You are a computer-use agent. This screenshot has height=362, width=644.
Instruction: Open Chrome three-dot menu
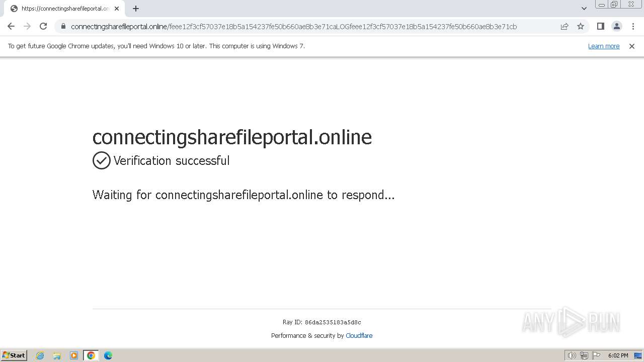633,26
